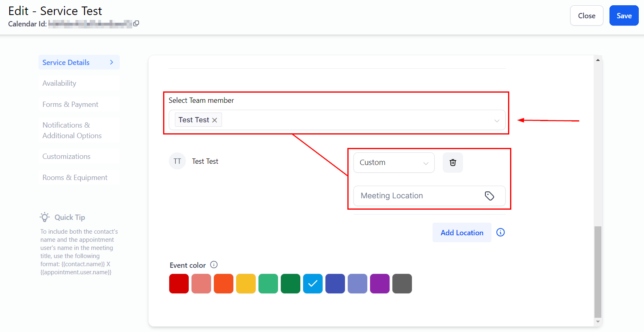
Task: Pick the red event color swatch
Action: [x=179, y=284]
